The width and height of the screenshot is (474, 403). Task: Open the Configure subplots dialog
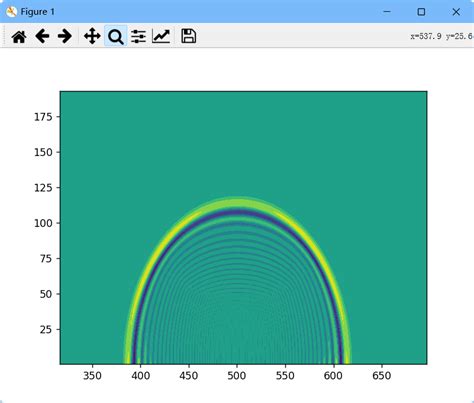coord(138,36)
